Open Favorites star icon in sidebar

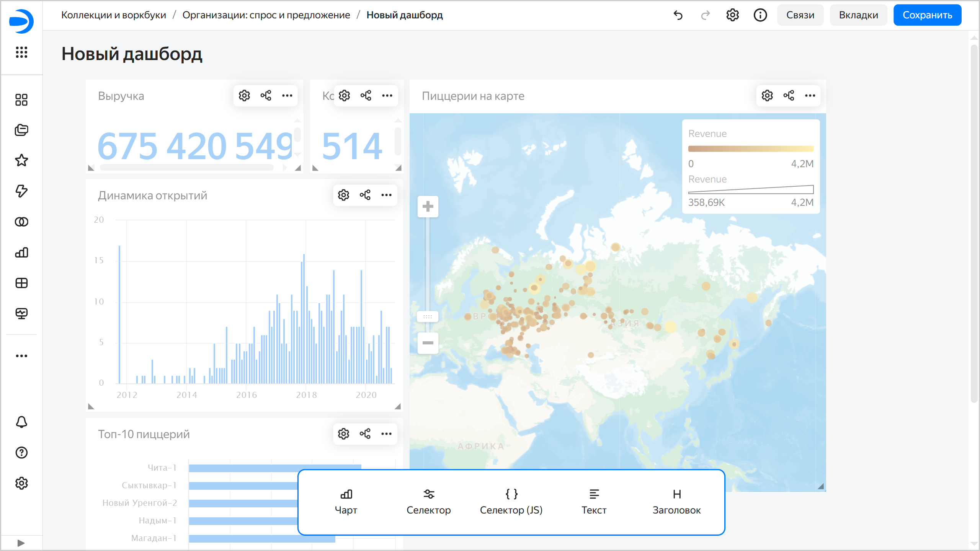pyautogui.click(x=21, y=160)
